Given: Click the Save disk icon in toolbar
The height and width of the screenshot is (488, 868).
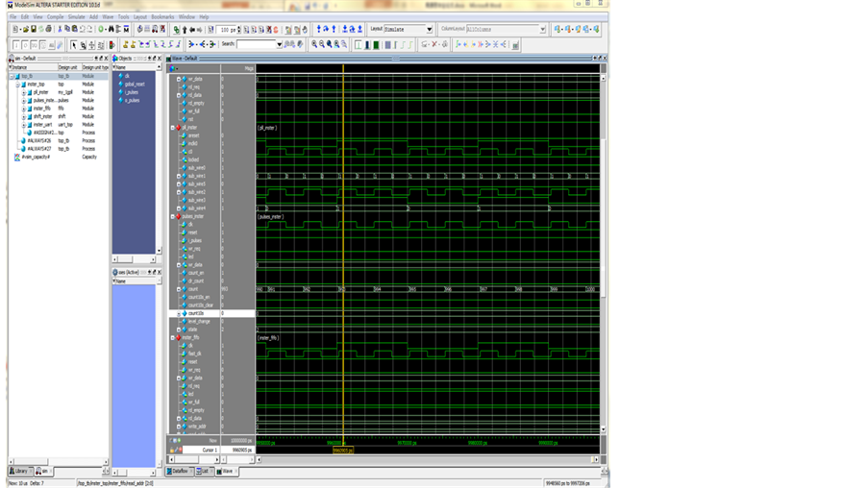Looking at the screenshot, I should click(34, 30).
